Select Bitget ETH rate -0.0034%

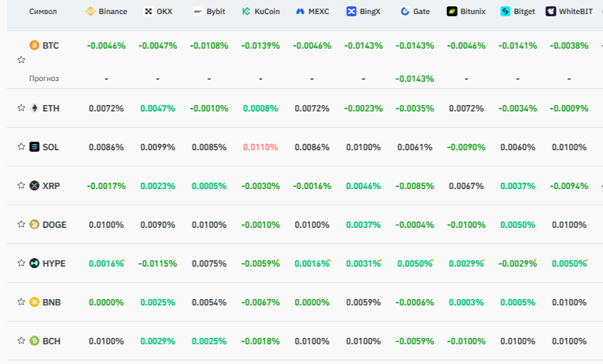(518, 108)
